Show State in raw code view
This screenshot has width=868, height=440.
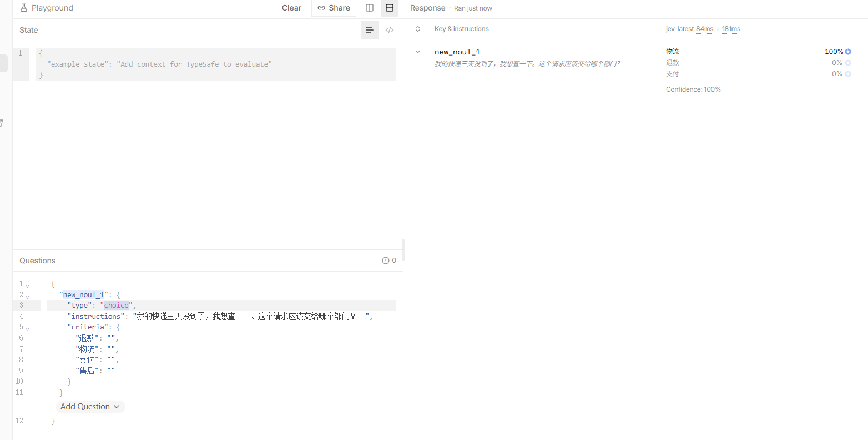tap(390, 30)
